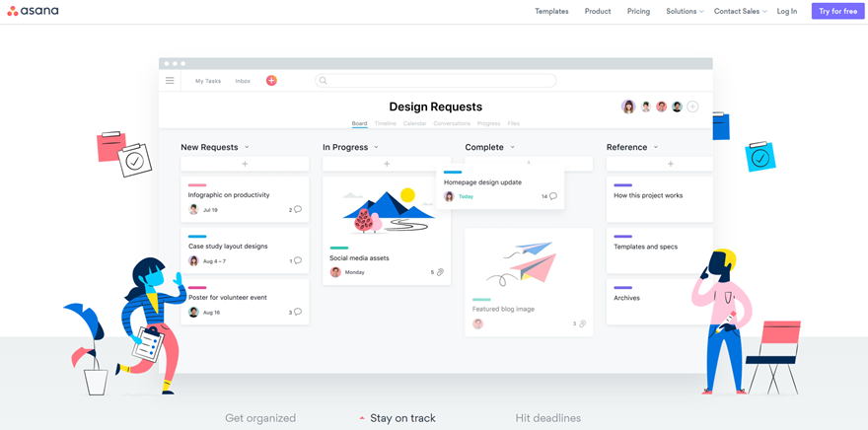Click purple tag on How this project works
The image size is (868, 430).
[622, 185]
